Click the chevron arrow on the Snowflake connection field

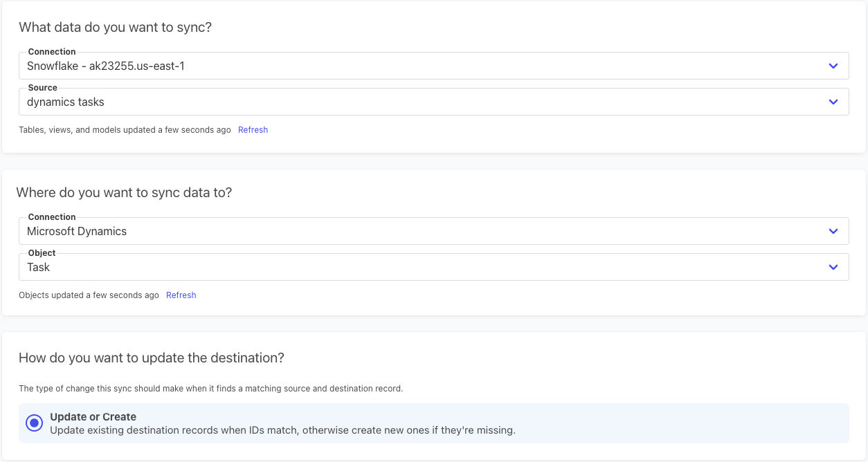(833, 66)
